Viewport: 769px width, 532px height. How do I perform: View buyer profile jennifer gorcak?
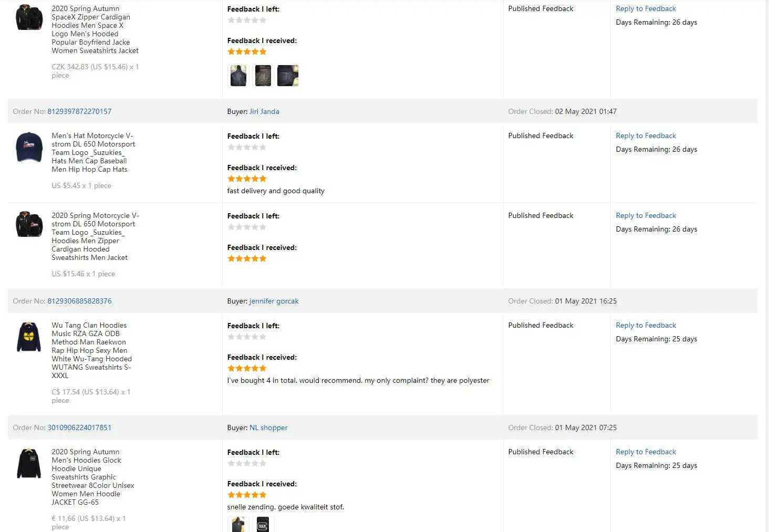[x=274, y=301]
